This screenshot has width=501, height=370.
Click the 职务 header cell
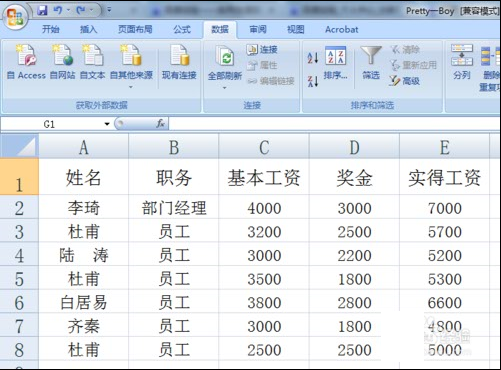pos(174,177)
